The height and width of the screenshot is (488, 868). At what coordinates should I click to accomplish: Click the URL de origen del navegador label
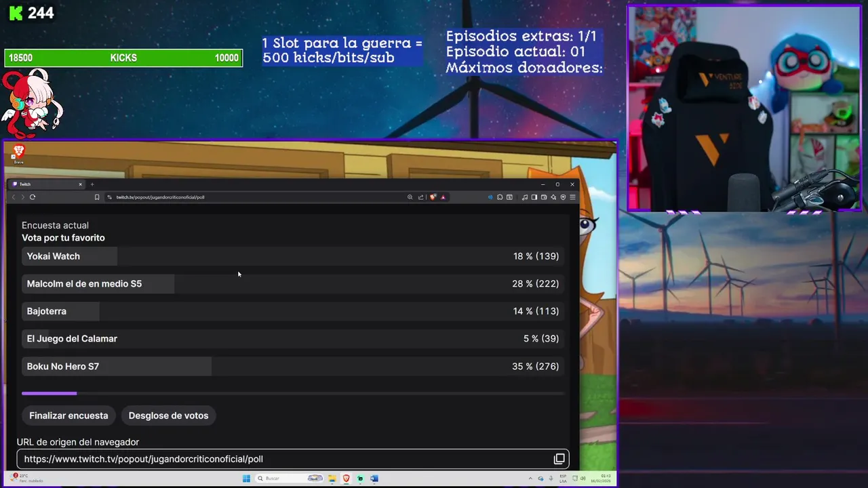78,442
